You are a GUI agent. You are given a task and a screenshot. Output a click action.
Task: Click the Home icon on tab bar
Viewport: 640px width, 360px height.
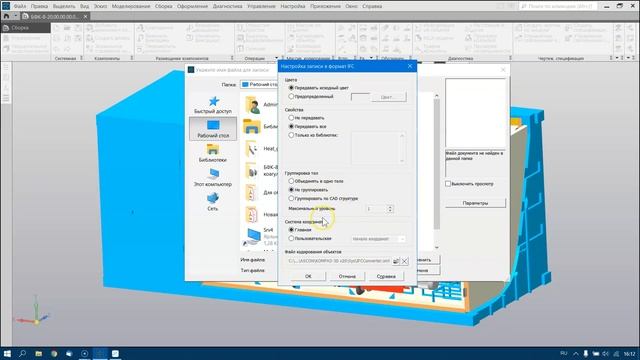[6, 16]
